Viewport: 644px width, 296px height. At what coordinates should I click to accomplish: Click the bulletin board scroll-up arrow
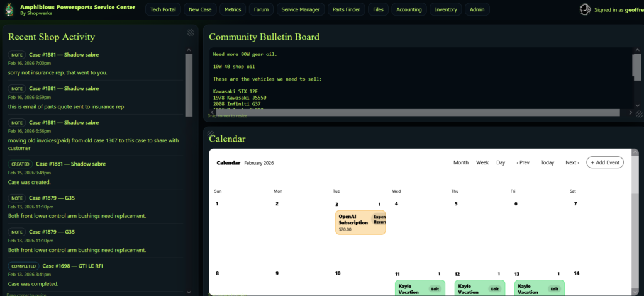pos(638,52)
